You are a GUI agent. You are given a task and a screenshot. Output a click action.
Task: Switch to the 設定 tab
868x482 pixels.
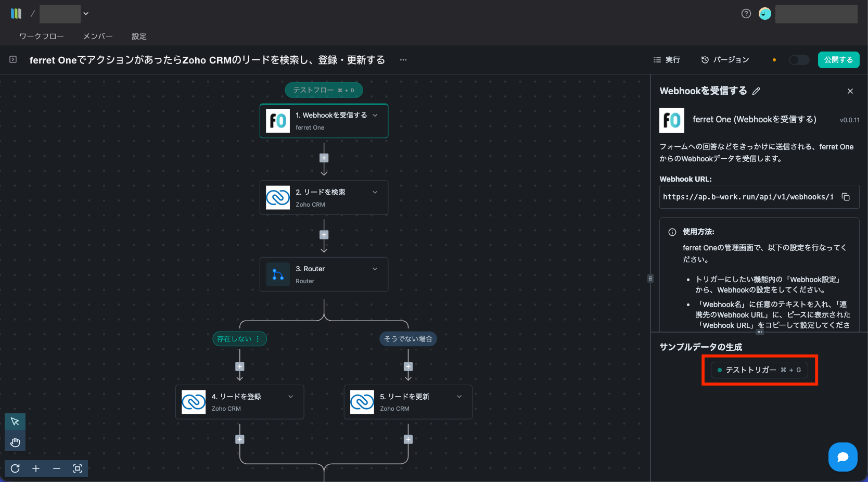[x=139, y=36]
